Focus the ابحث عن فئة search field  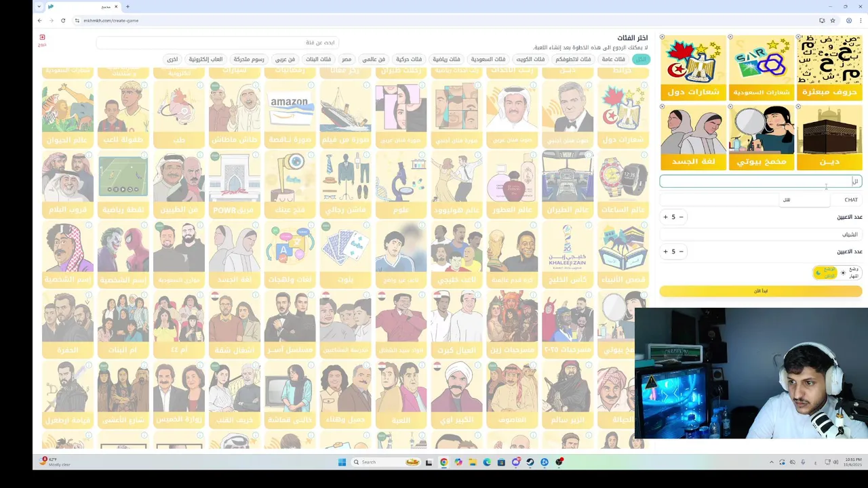(x=217, y=43)
